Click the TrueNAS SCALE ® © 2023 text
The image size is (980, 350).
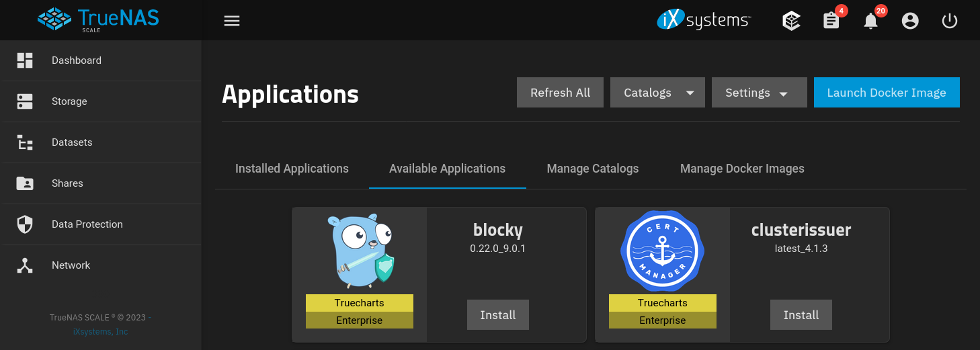[97, 318]
